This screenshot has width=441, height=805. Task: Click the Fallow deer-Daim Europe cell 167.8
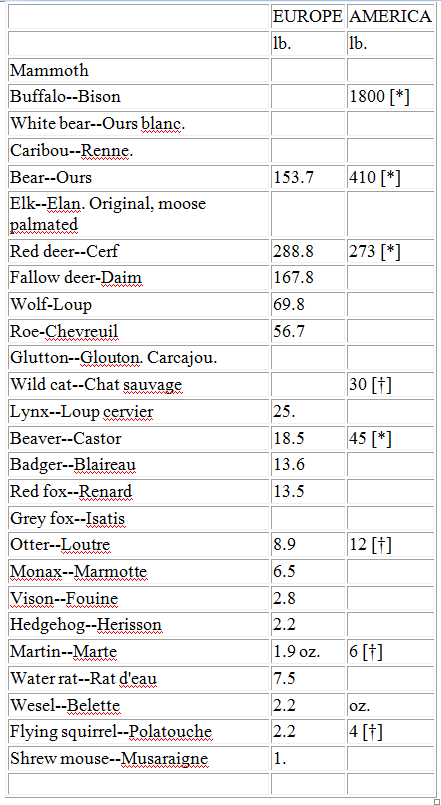[x=309, y=278]
